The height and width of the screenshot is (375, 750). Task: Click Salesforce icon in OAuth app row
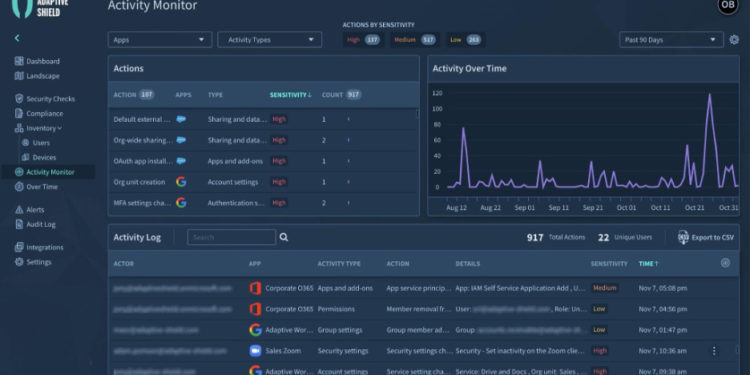click(181, 161)
